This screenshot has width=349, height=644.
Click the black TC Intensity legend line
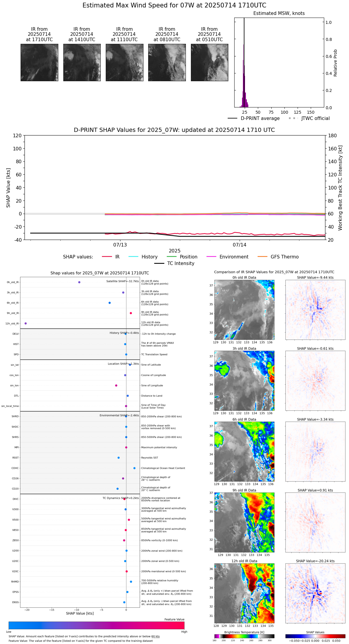point(159,263)
